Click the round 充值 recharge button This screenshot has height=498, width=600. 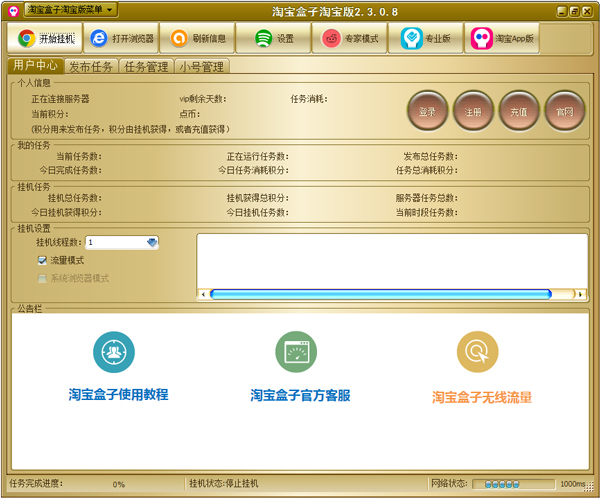pyautogui.click(x=519, y=111)
